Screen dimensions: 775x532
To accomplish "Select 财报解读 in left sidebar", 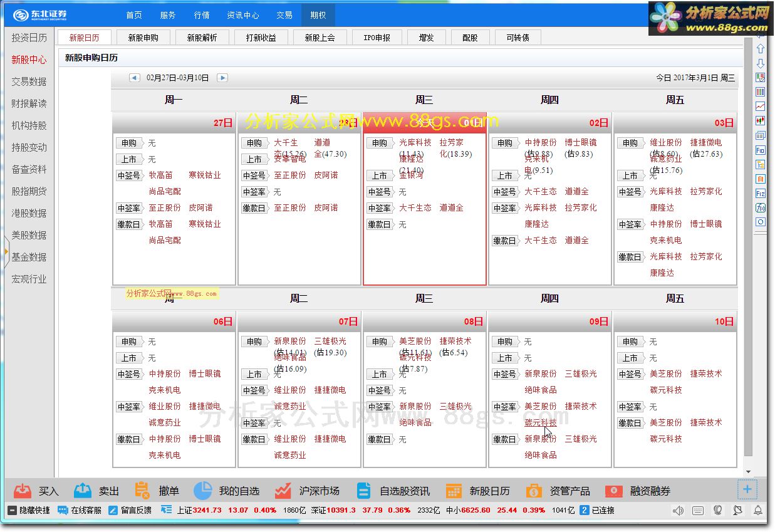I will [x=29, y=103].
